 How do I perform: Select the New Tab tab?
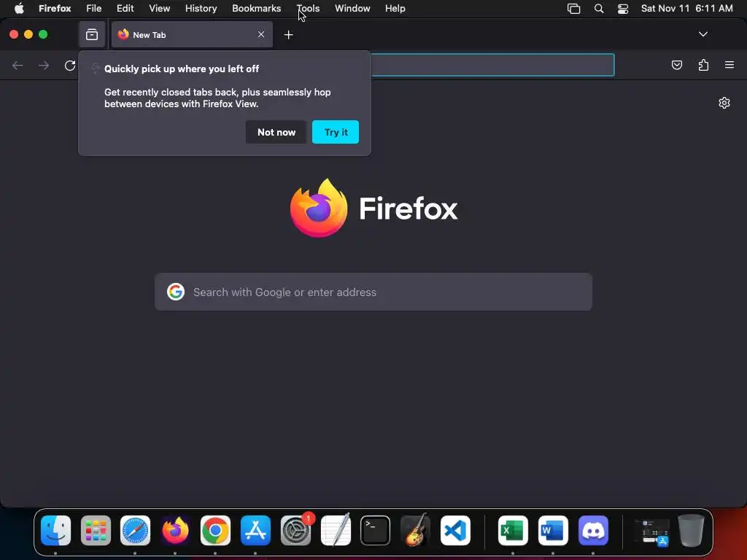pos(192,34)
